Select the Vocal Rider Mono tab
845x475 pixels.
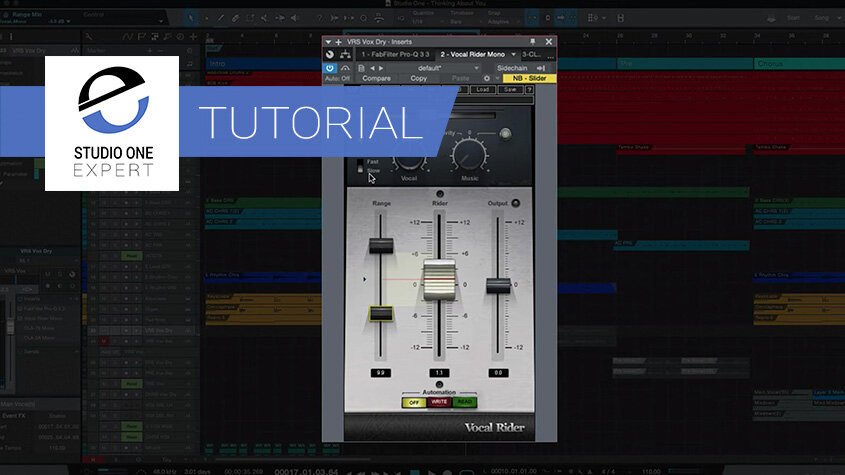tap(472, 54)
